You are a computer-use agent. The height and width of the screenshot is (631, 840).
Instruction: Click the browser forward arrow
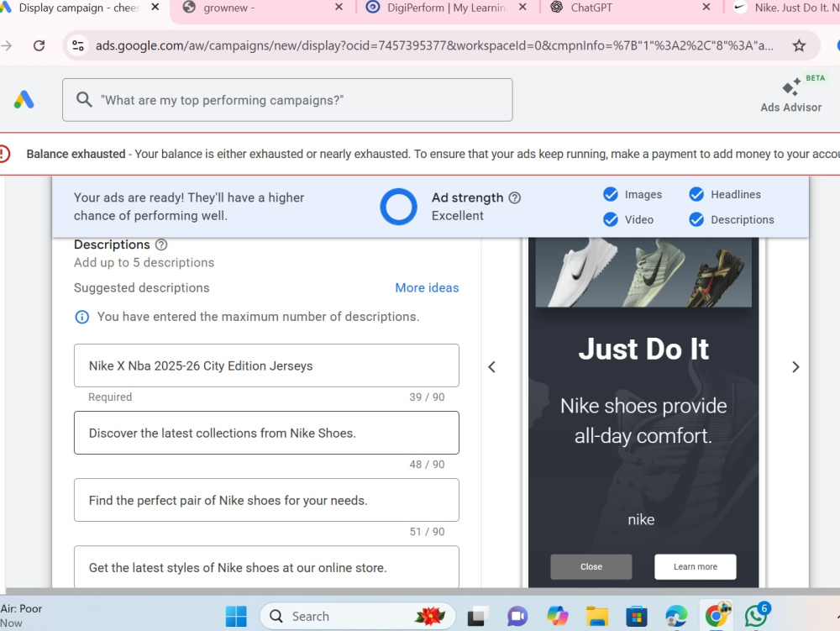tap(7, 45)
